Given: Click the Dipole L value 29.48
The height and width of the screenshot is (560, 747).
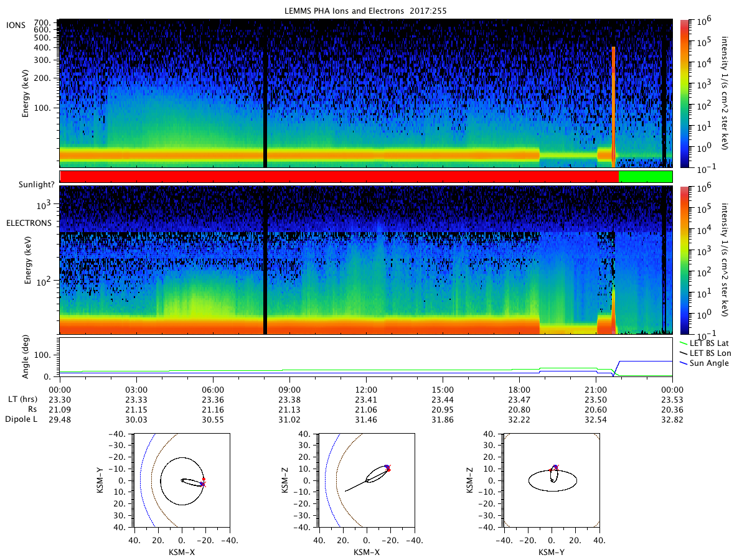Looking at the screenshot, I should 60,419.
